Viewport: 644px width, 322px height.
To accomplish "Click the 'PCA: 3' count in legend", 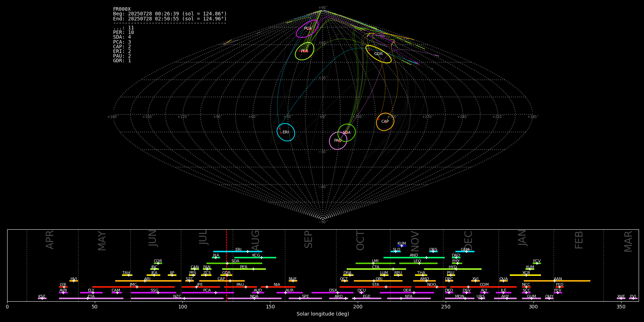I will pyautogui.click(x=122, y=42).
